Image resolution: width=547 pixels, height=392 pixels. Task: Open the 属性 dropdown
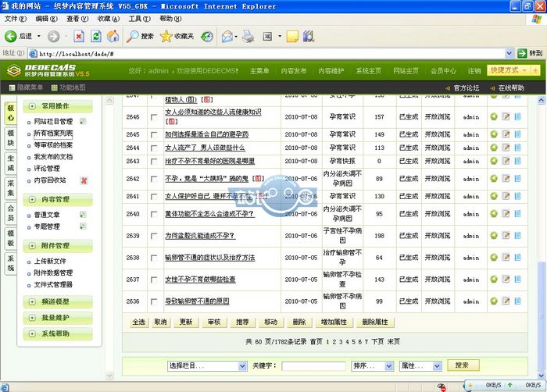pyautogui.click(x=420, y=366)
